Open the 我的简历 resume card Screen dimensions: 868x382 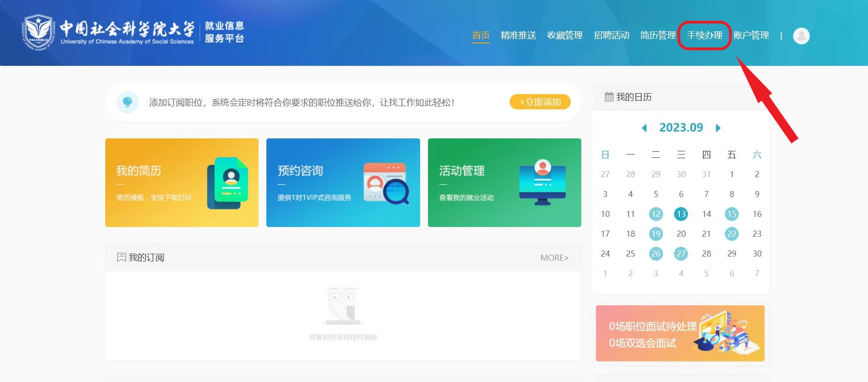[181, 183]
